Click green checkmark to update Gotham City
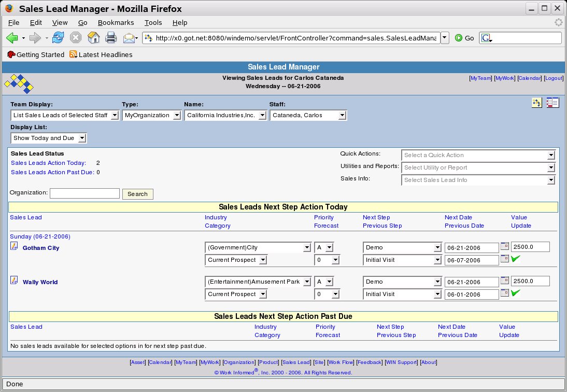567x392 pixels. pos(515,259)
